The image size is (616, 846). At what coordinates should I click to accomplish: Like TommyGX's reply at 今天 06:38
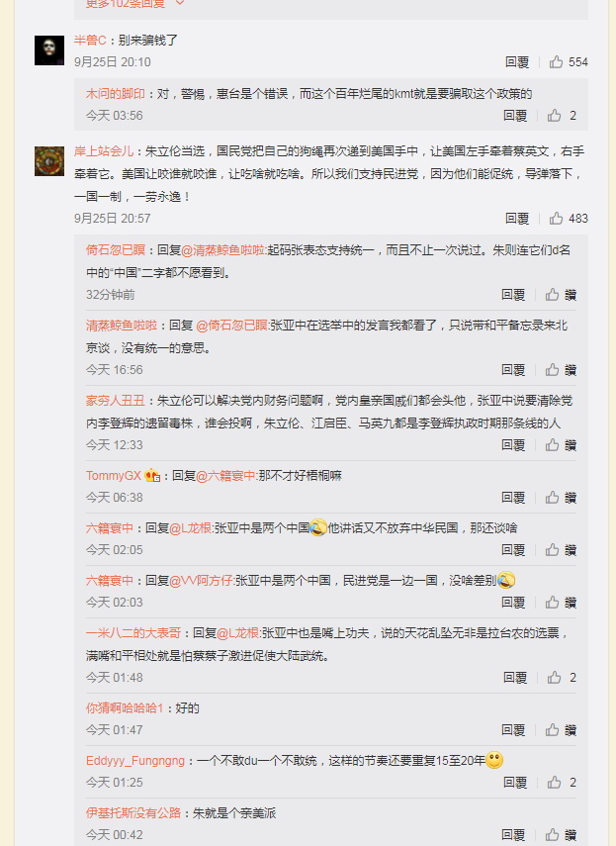click(x=552, y=498)
